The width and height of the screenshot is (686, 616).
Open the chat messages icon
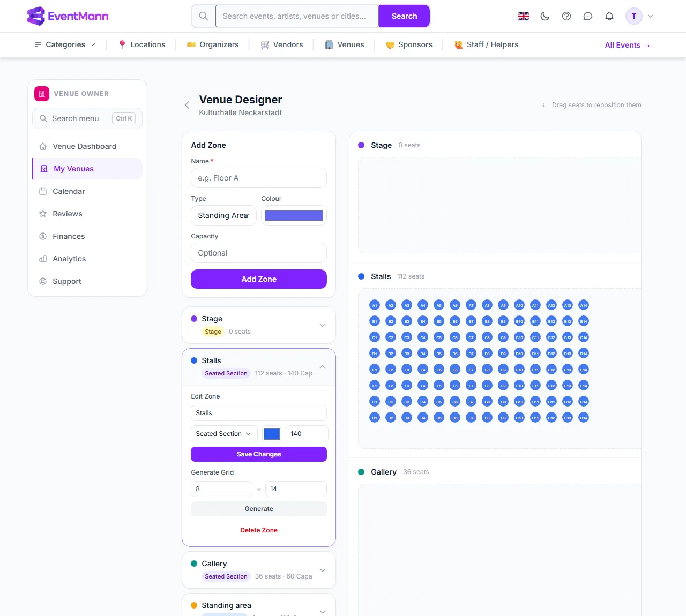click(x=588, y=16)
